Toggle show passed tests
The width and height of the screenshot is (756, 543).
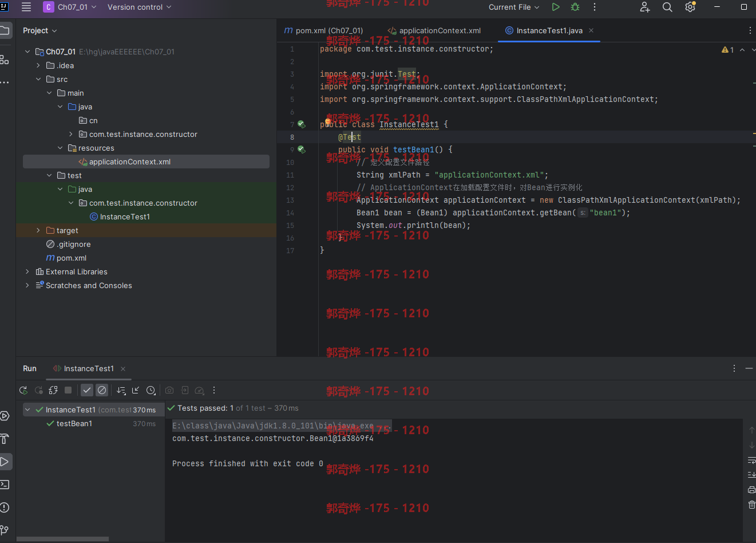[87, 390]
